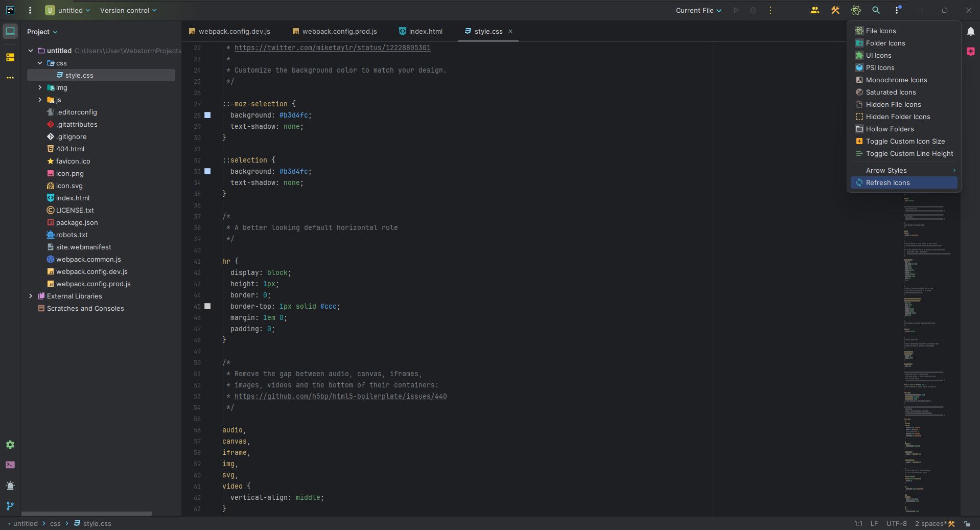Viewport: 980px width, 530px height.
Task: Open the Git branch tool window icon
Action: click(10, 506)
